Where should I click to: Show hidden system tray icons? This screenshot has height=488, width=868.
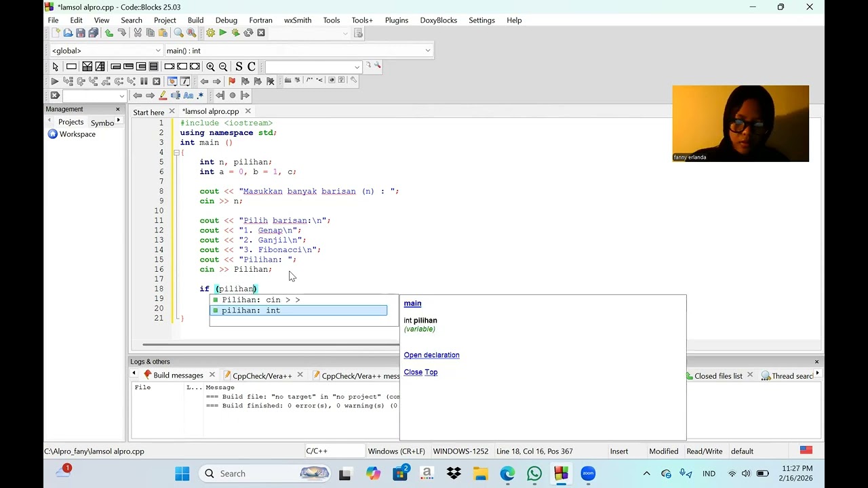point(646,473)
